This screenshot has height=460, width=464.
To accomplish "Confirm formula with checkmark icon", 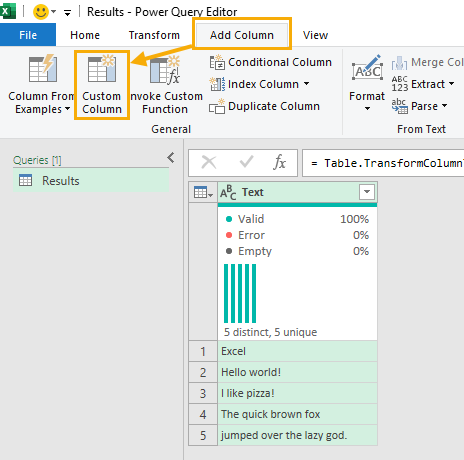I will 246,162.
